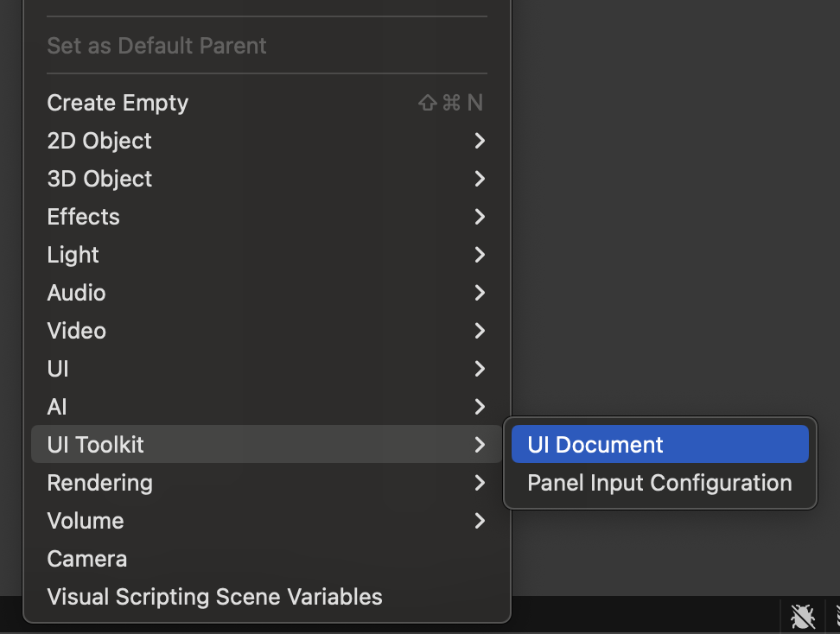Click Create Empty menu entry

pos(118,103)
